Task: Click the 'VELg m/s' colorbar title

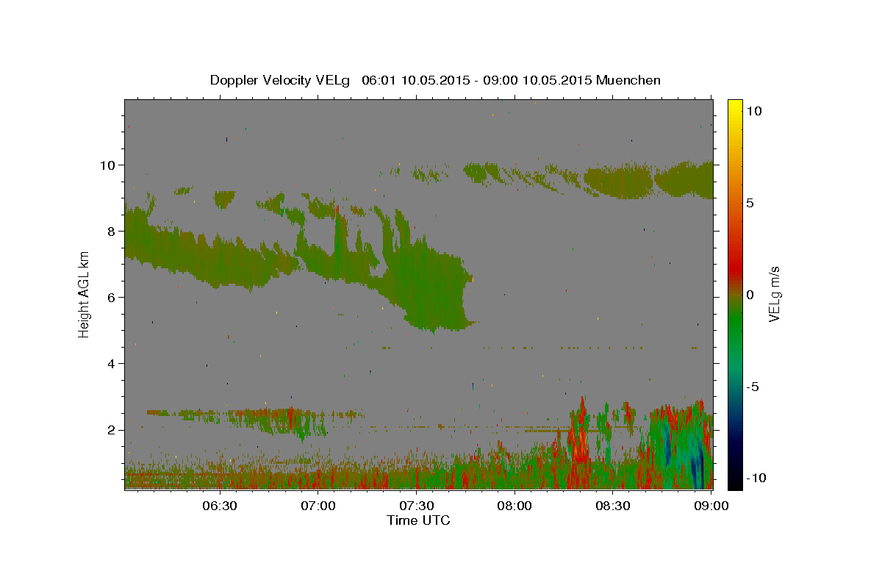Action: point(775,295)
